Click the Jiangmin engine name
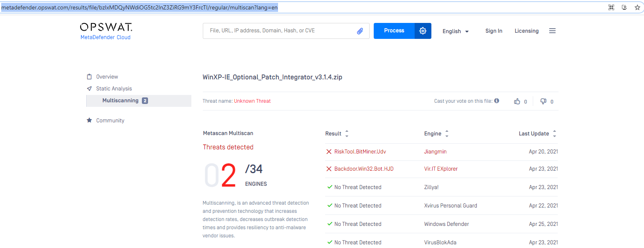The width and height of the screenshot is (644, 248). pyautogui.click(x=435, y=151)
